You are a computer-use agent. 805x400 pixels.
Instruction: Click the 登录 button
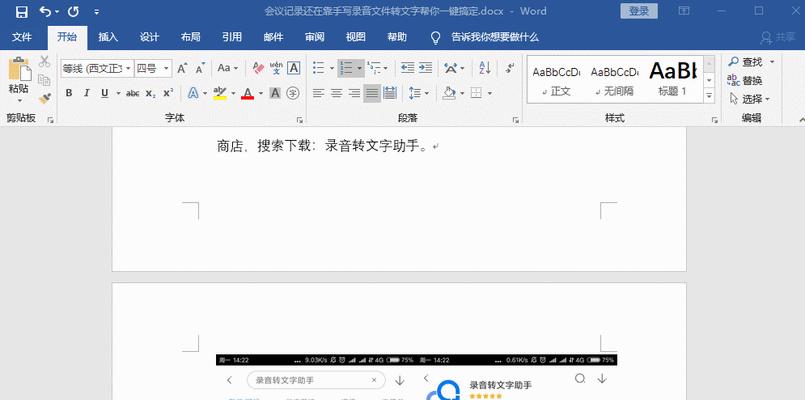(639, 11)
